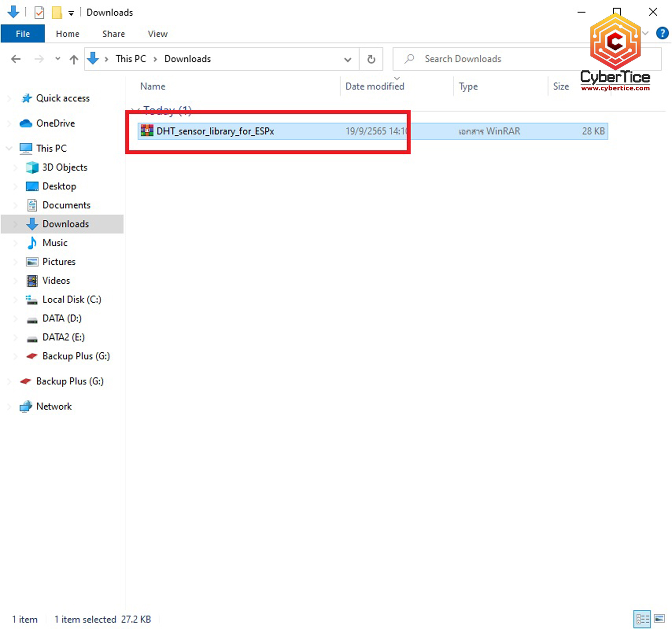
Task: Select the DHT_sensor_library_for_ESPx WinRAR file
Action: click(215, 131)
